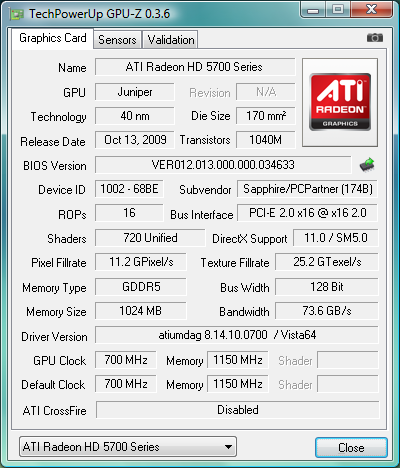Click the Close button

(x=351, y=447)
